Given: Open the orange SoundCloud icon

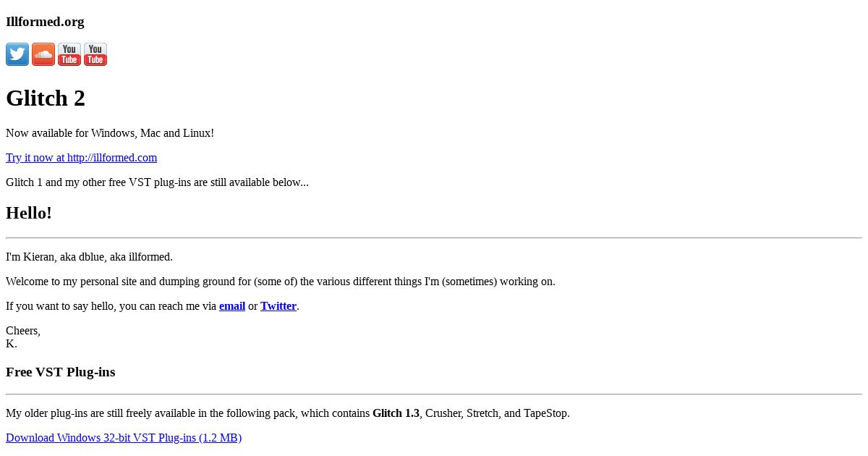Looking at the screenshot, I should point(43,54).
